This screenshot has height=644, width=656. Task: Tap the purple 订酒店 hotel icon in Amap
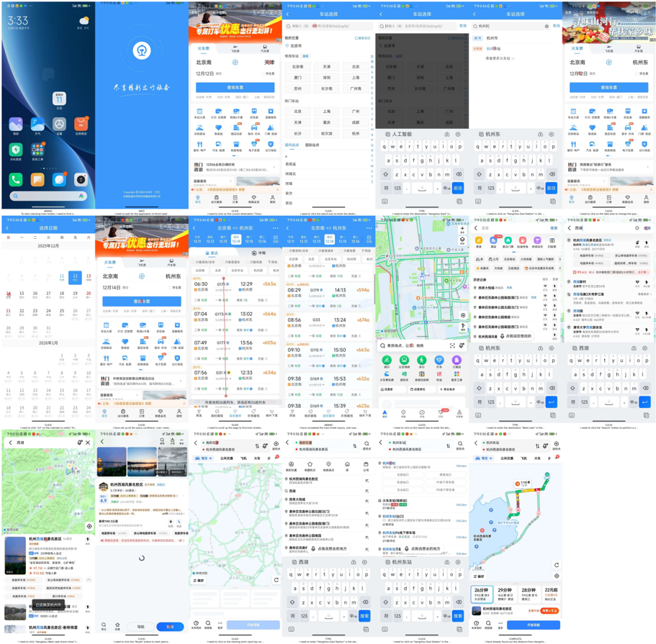click(x=457, y=360)
